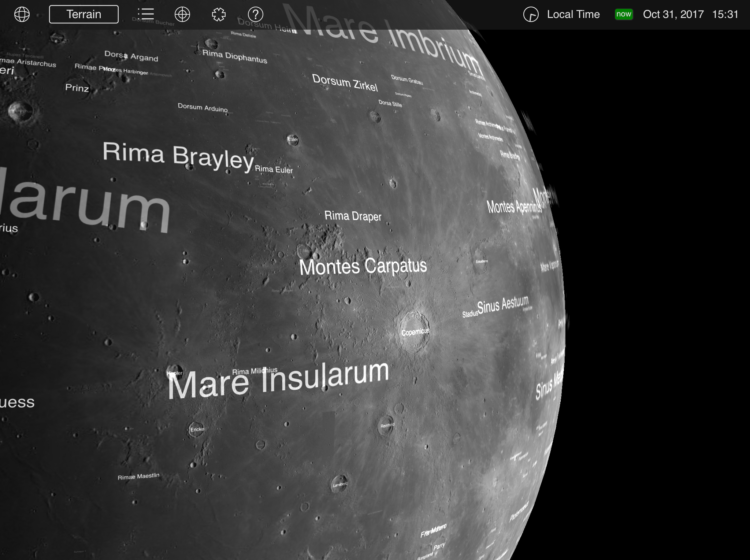The width and height of the screenshot is (750, 560).
Task: Select the Rima Euler label
Action: coord(274,169)
